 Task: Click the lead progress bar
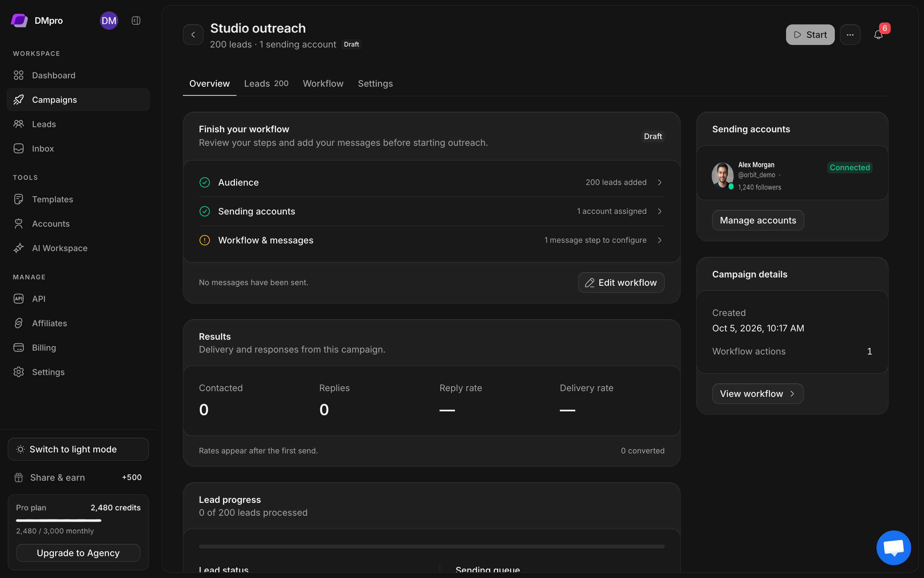(432, 547)
